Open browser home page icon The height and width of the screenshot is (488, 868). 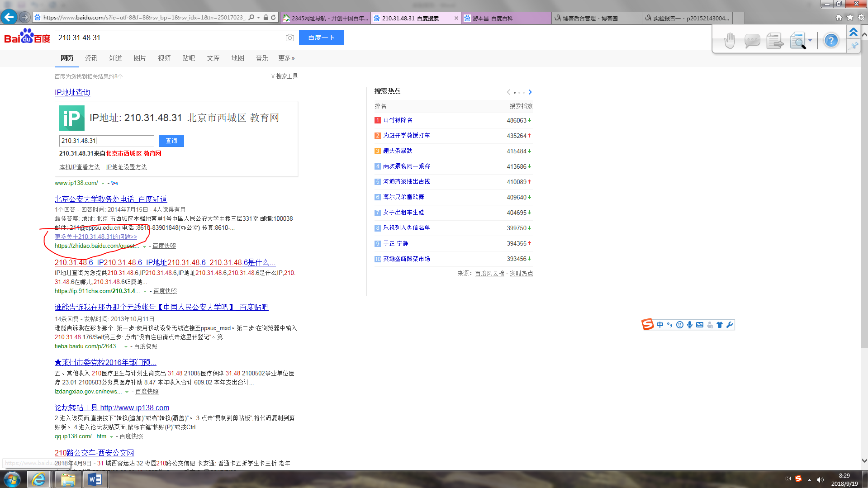pyautogui.click(x=839, y=18)
